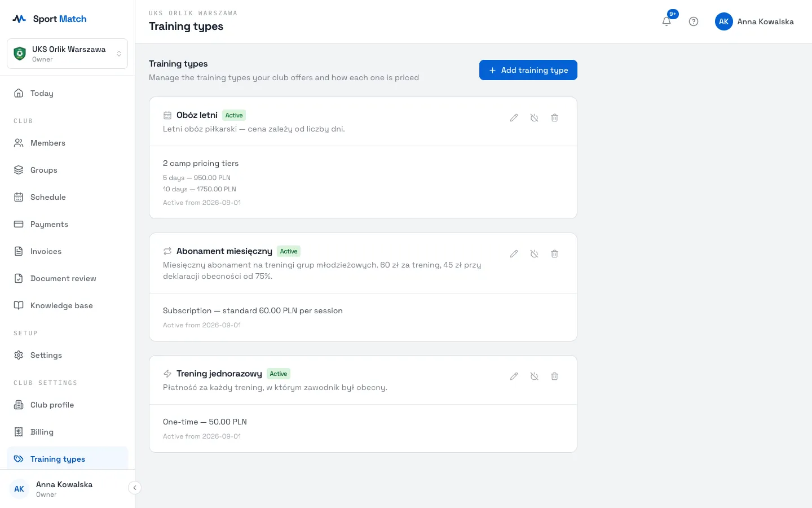The image size is (812, 508).
Task: Click the UKS Orlik Warszawa shield badge
Action: (20, 54)
